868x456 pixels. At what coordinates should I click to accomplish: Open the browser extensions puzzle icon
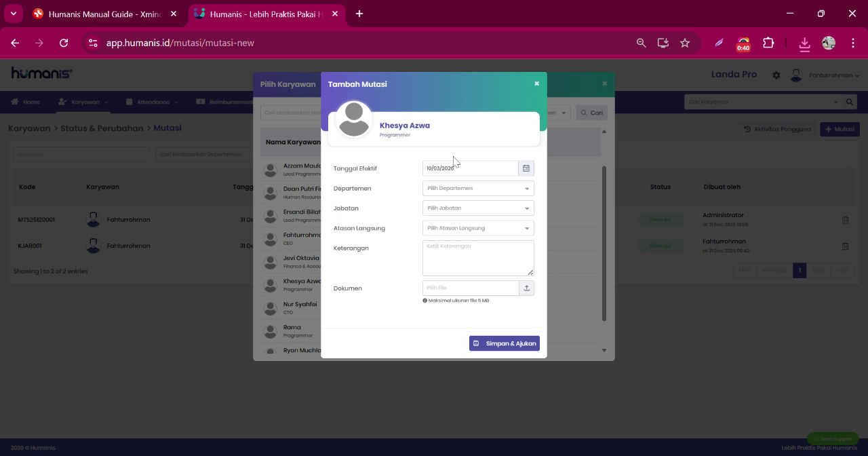pyautogui.click(x=768, y=43)
